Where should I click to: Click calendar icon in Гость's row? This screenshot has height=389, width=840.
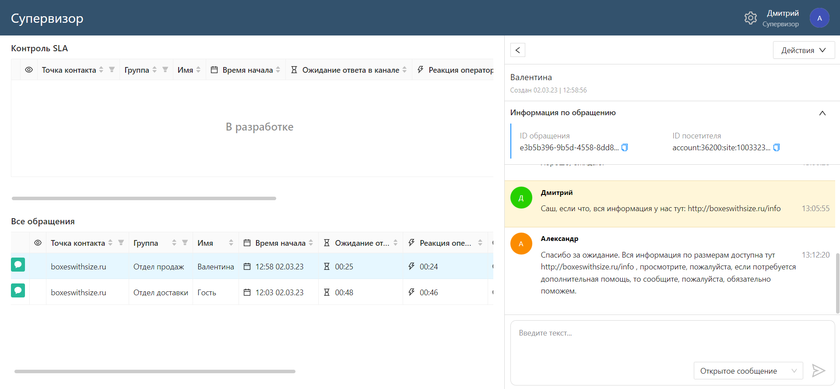click(247, 292)
